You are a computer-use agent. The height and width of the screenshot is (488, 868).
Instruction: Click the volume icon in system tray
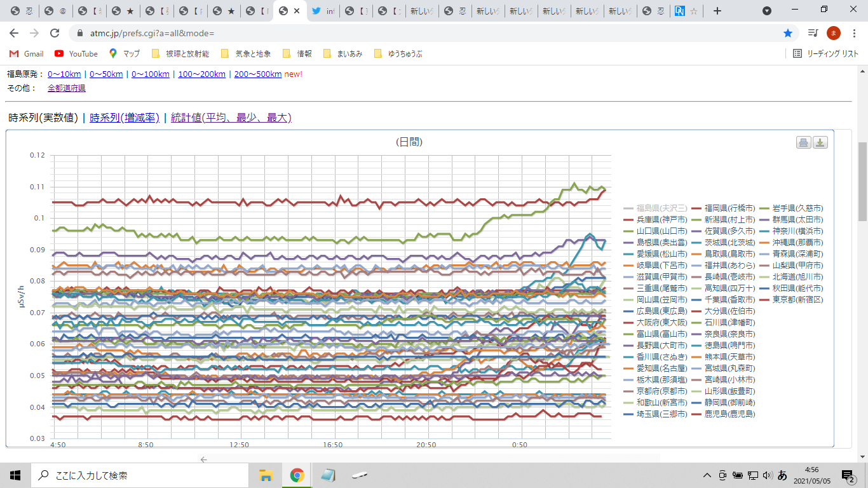767,475
